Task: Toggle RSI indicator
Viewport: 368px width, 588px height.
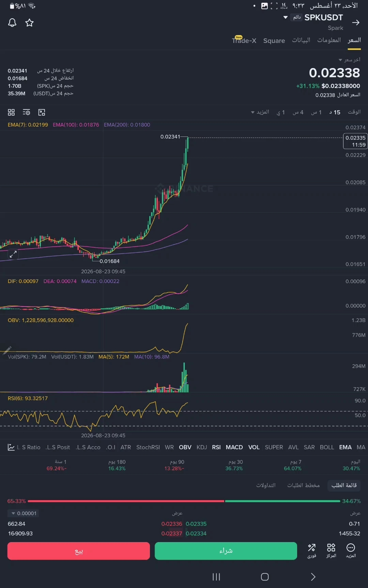Action: click(216, 447)
